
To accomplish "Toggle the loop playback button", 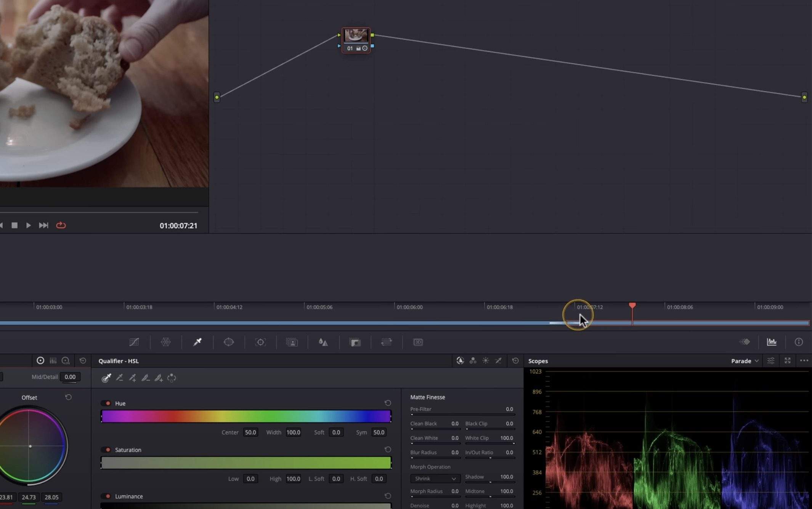I will coord(61,225).
